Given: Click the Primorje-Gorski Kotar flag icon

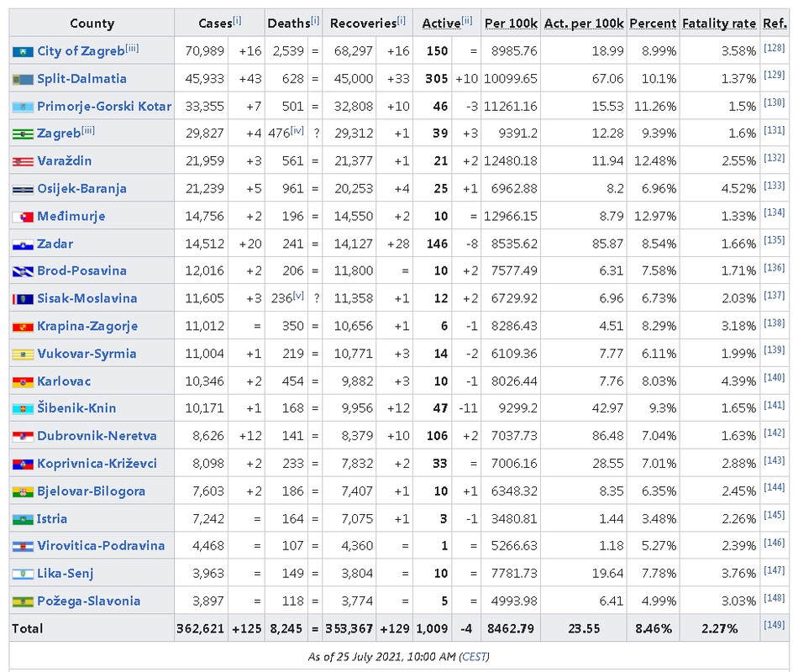Looking at the screenshot, I should [23, 108].
